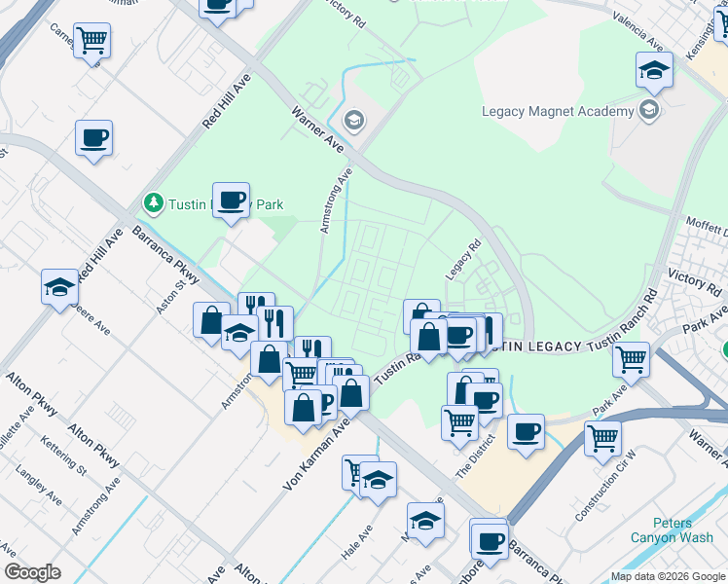Open graduation cap marker right of Hale Ave label

425,522
